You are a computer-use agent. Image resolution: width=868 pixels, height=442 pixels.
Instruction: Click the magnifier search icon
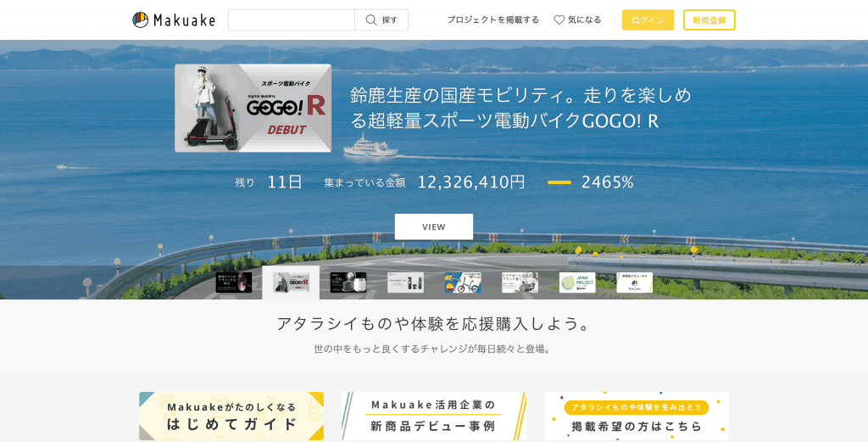coord(371,20)
